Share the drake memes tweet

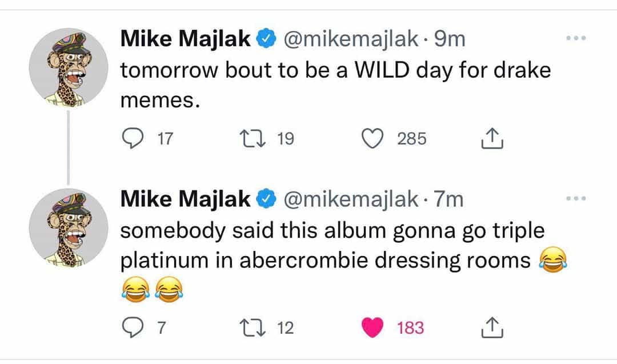(492, 139)
